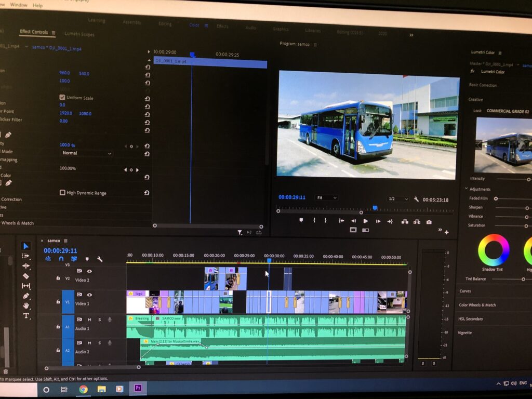
Task: Export frame with camera icon
Action: point(429,222)
